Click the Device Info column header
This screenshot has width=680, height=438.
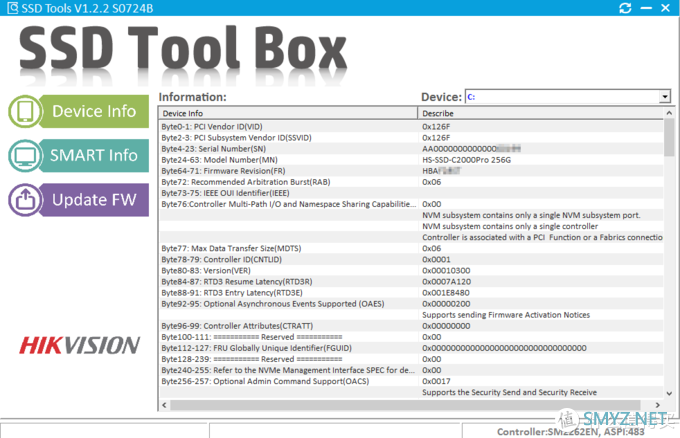[288, 113]
